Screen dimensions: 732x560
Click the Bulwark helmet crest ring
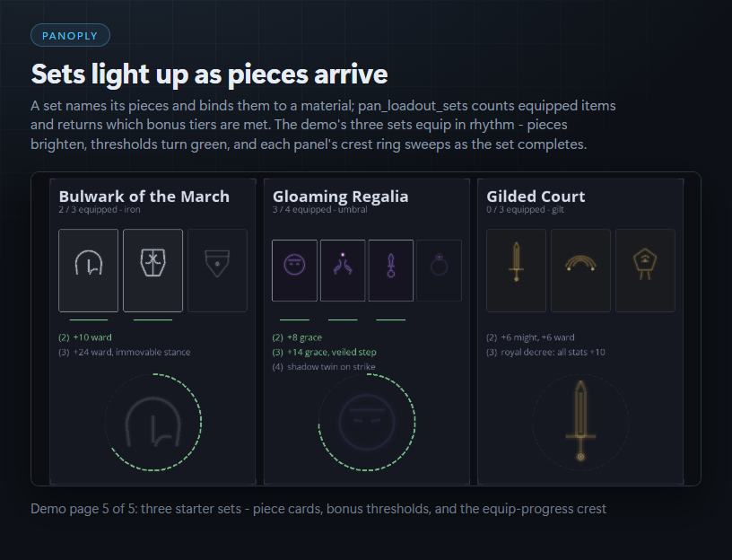153,422
